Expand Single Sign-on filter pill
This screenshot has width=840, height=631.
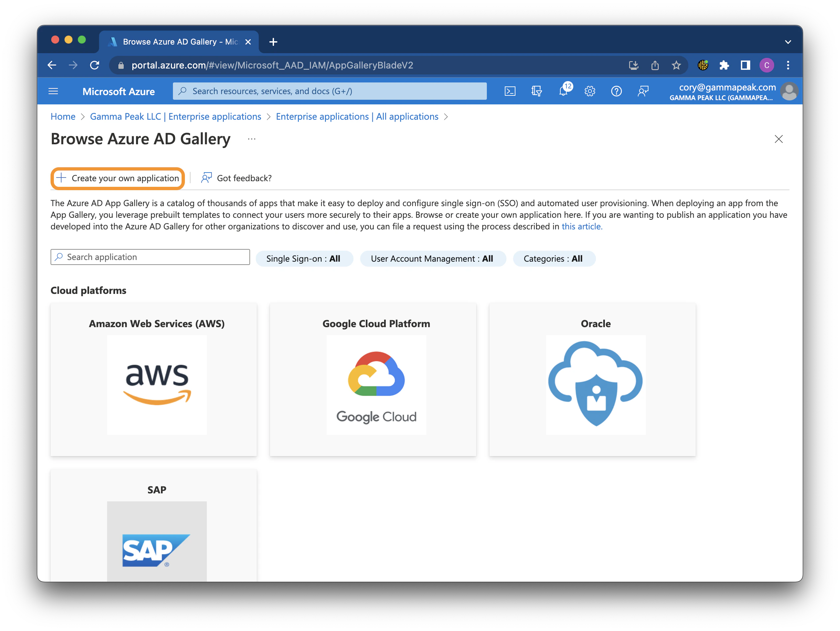[x=304, y=259]
